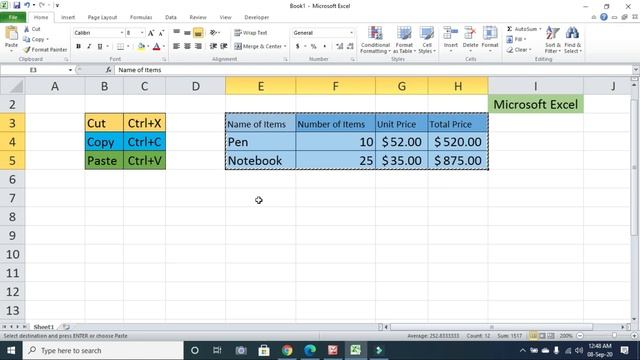Click cell containing Microsoft Excel
640x360 pixels.
click(x=536, y=104)
